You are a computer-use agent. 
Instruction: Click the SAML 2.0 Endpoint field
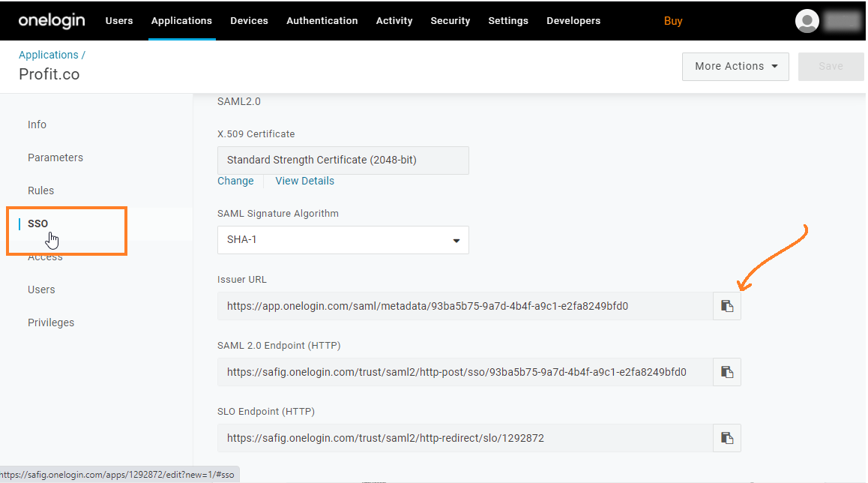(465, 372)
